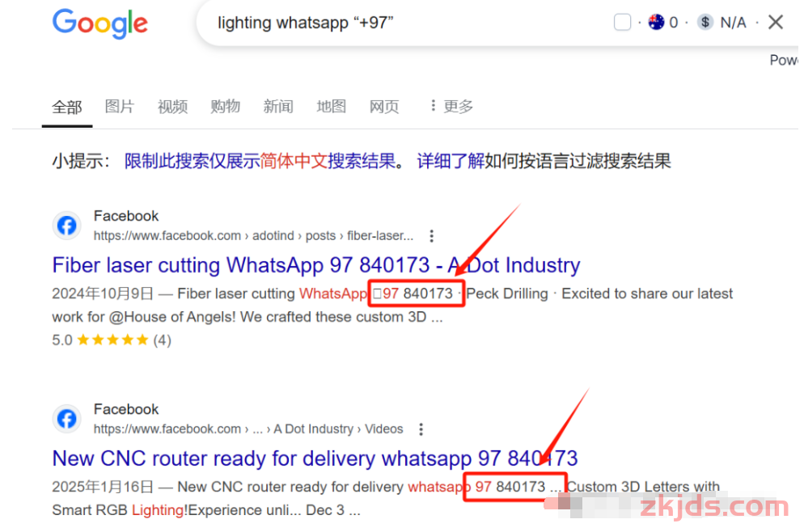The height and width of the screenshot is (532, 804).
Task: Click Facebook favicon of Fiber laser result
Action: [66, 226]
